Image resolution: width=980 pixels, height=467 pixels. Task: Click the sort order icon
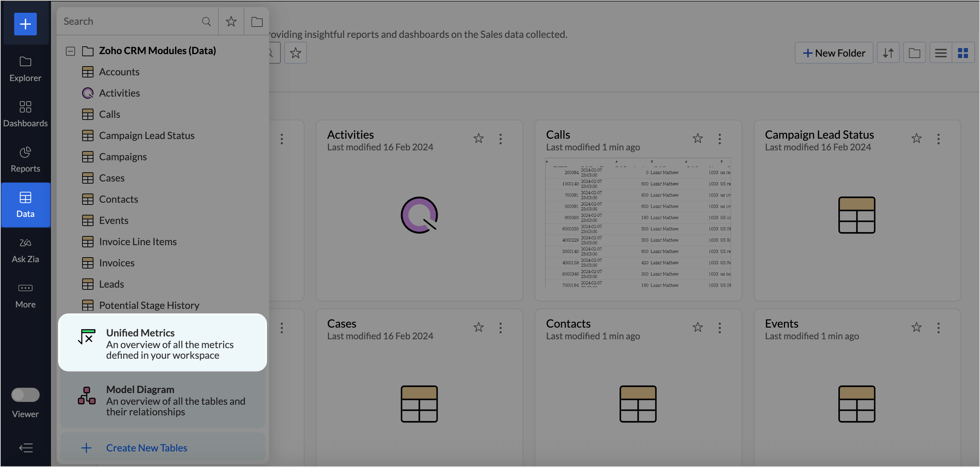click(888, 53)
